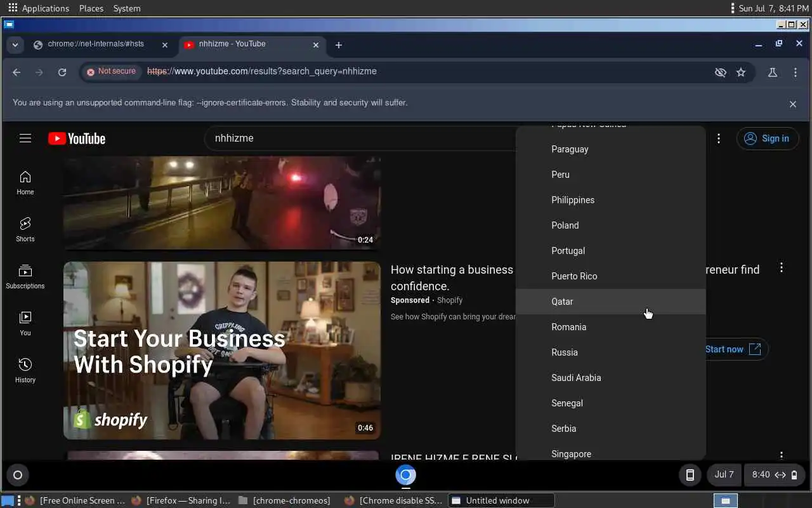
Task: Click the YouTube search box containing nhhizme
Action: click(x=362, y=138)
